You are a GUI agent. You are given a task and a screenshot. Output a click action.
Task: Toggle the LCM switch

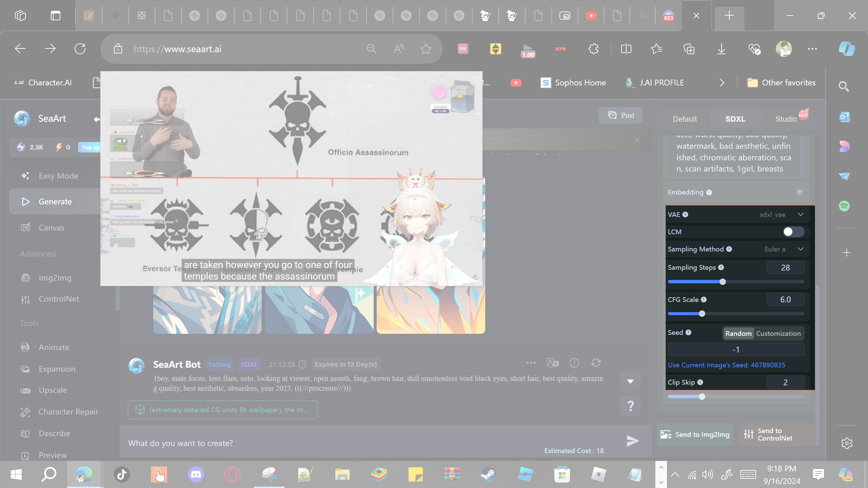tap(793, 232)
